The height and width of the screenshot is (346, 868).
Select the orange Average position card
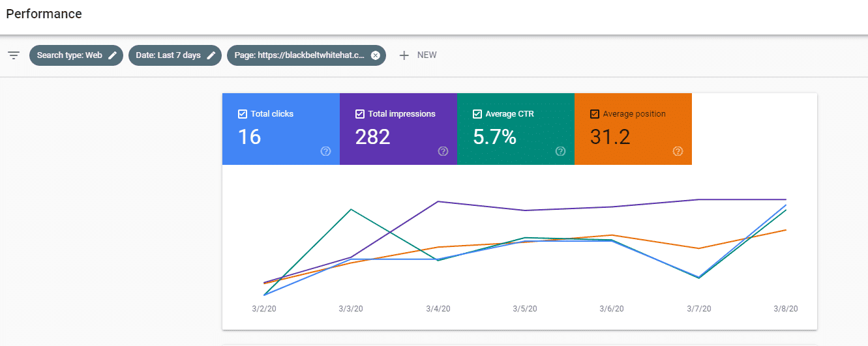point(633,129)
